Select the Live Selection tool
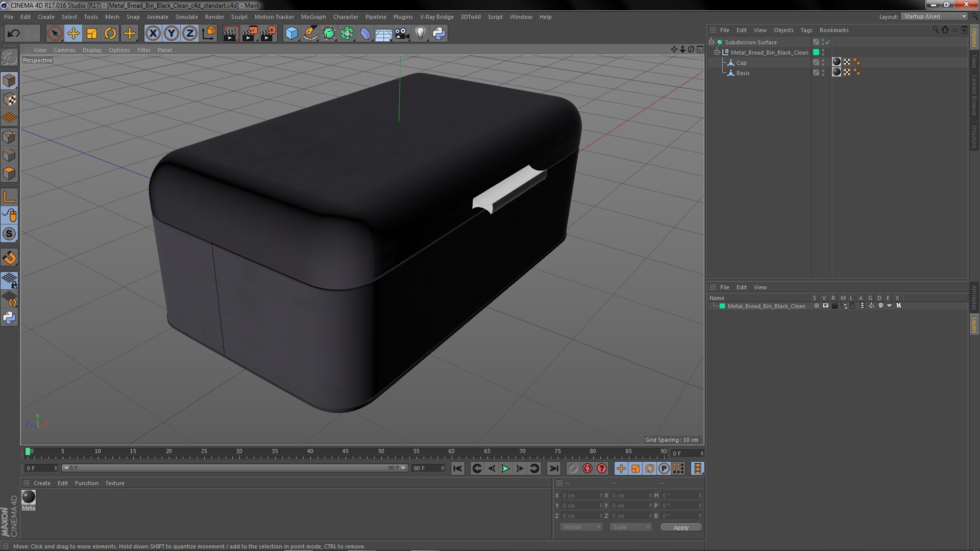This screenshot has width=980, height=551. tap(55, 34)
